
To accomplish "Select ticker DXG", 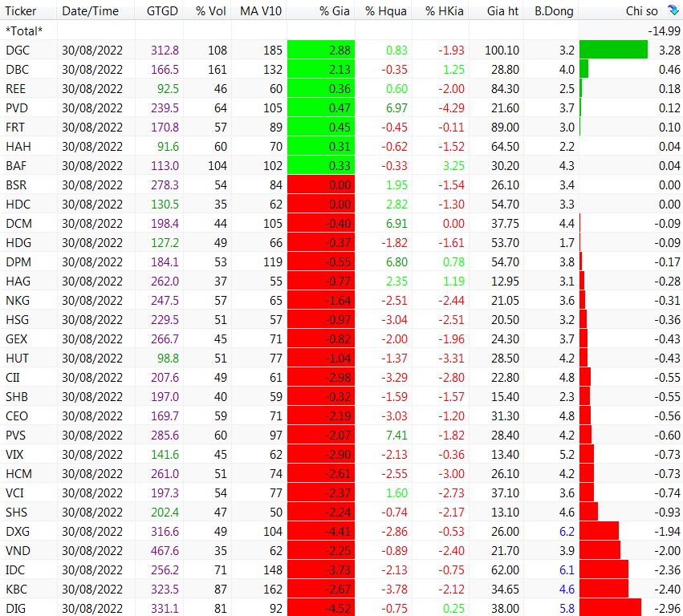I will [18, 531].
